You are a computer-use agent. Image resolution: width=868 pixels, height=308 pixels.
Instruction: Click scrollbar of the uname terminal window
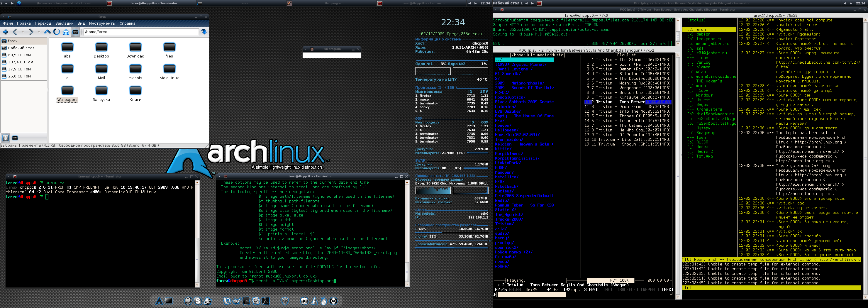pos(197,233)
